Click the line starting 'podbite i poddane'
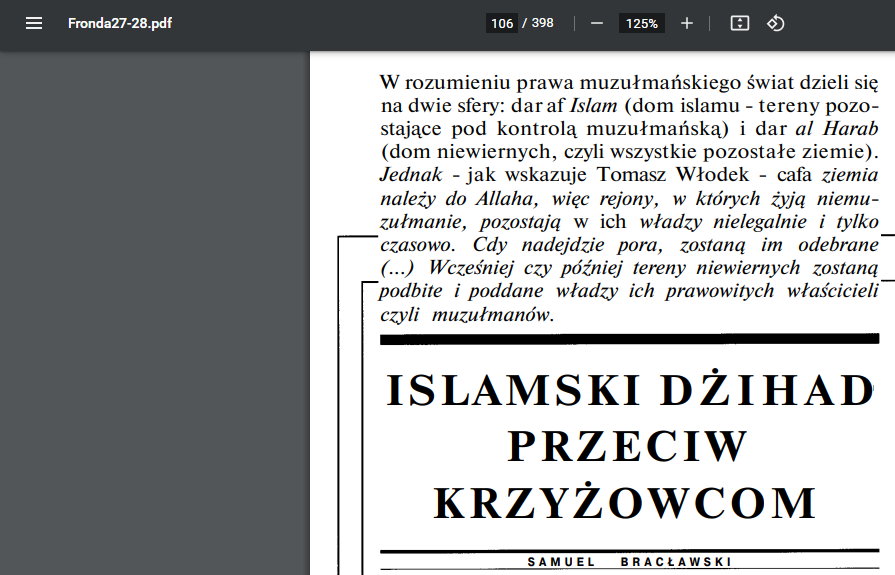 [629, 291]
